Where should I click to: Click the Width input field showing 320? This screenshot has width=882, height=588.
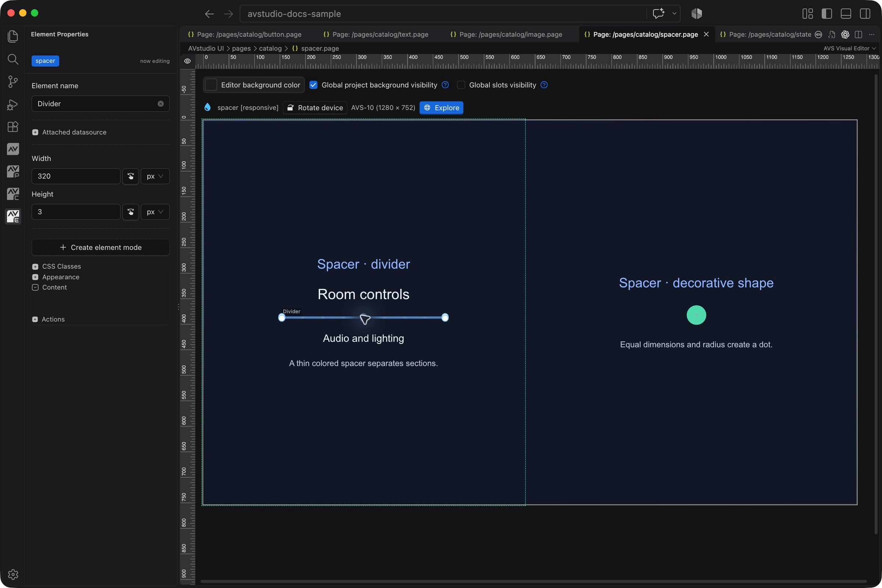tap(76, 176)
